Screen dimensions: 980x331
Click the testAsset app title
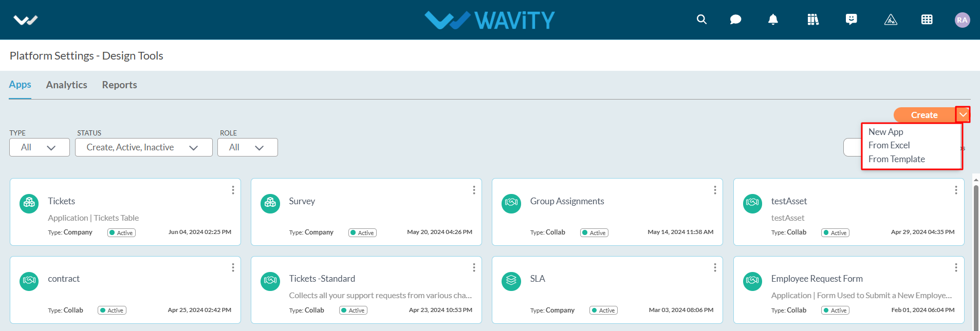coord(789,201)
